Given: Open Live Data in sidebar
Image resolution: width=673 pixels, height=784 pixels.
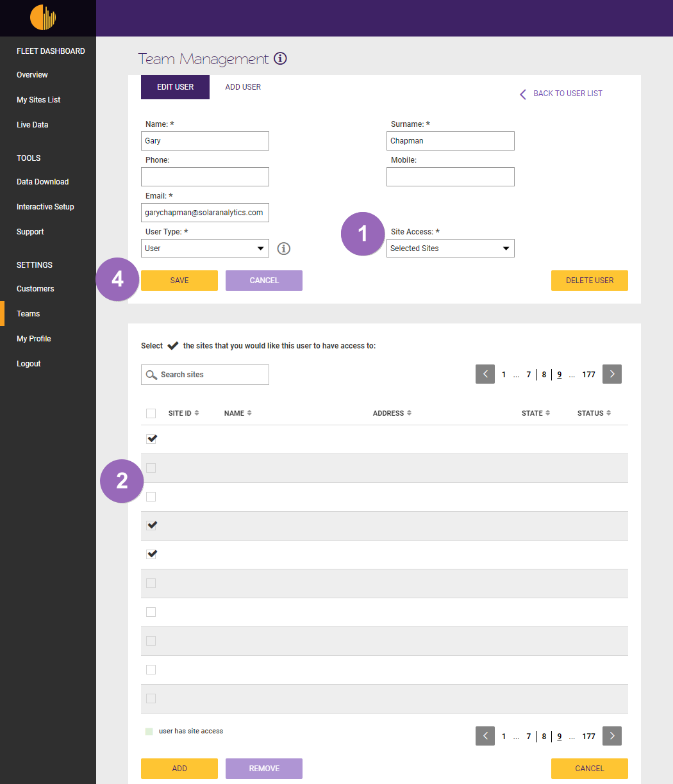Looking at the screenshot, I should (32, 125).
